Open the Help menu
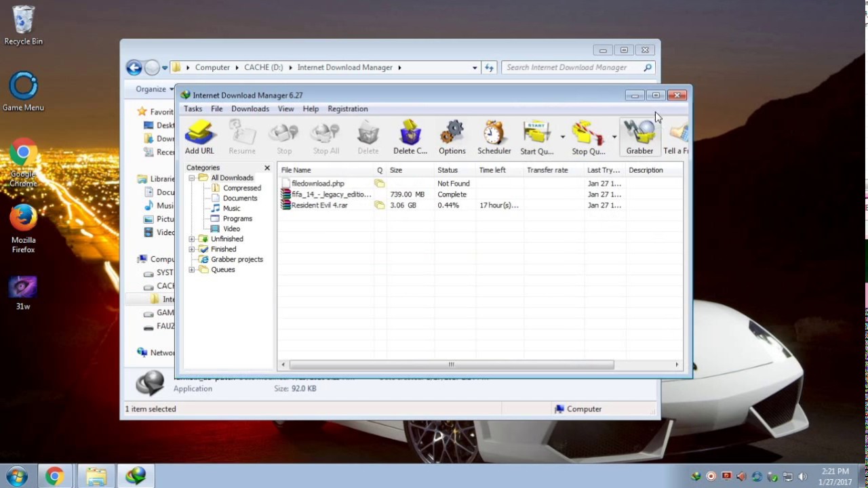Image resolution: width=868 pixels, height=488 pixels. tap(311, 108)
